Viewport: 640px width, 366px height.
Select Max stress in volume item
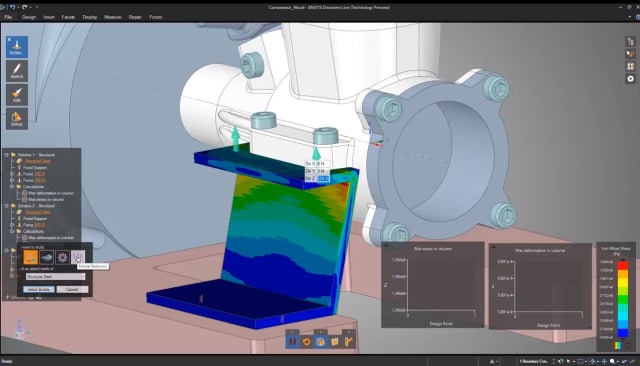[x=46, y=200]
